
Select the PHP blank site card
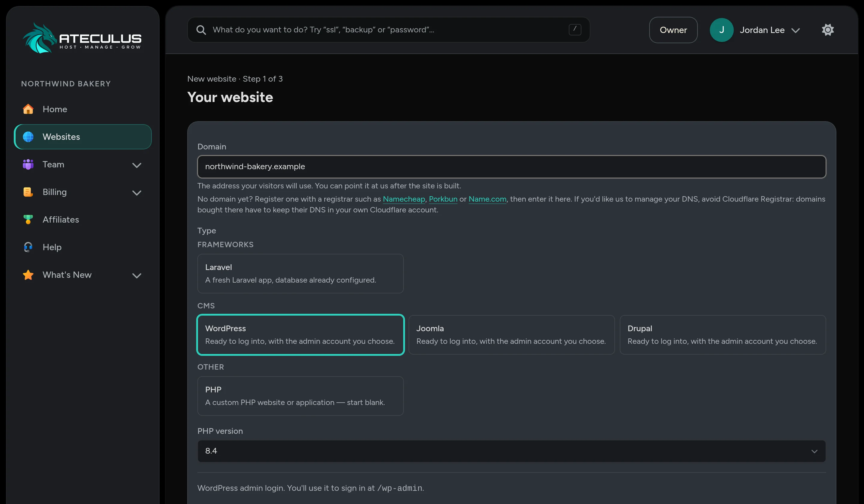(x=300, y=396)
